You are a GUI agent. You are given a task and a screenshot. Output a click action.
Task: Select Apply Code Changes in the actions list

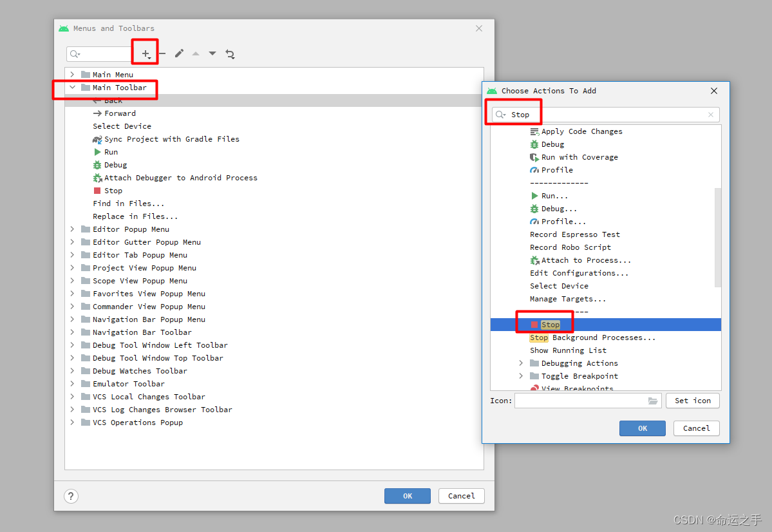coord(576,131)
